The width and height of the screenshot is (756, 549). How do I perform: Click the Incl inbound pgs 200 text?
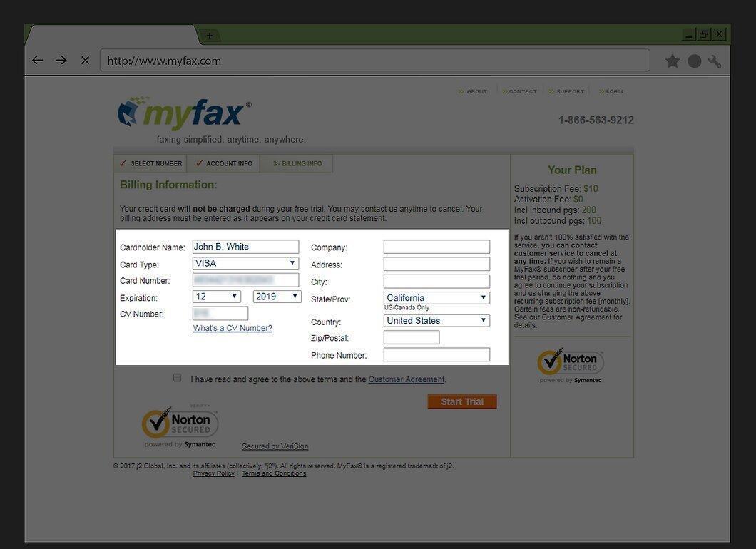coord(555,210)
